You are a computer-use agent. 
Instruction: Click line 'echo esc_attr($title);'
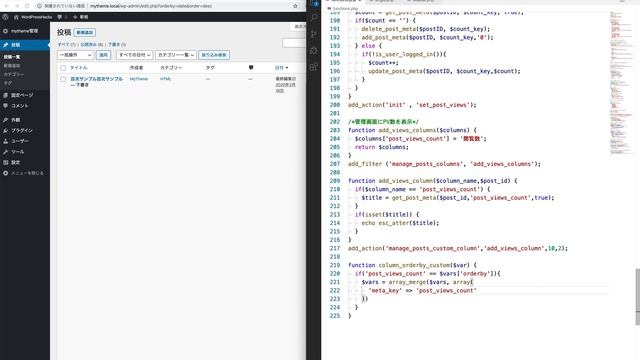(400, 223)
